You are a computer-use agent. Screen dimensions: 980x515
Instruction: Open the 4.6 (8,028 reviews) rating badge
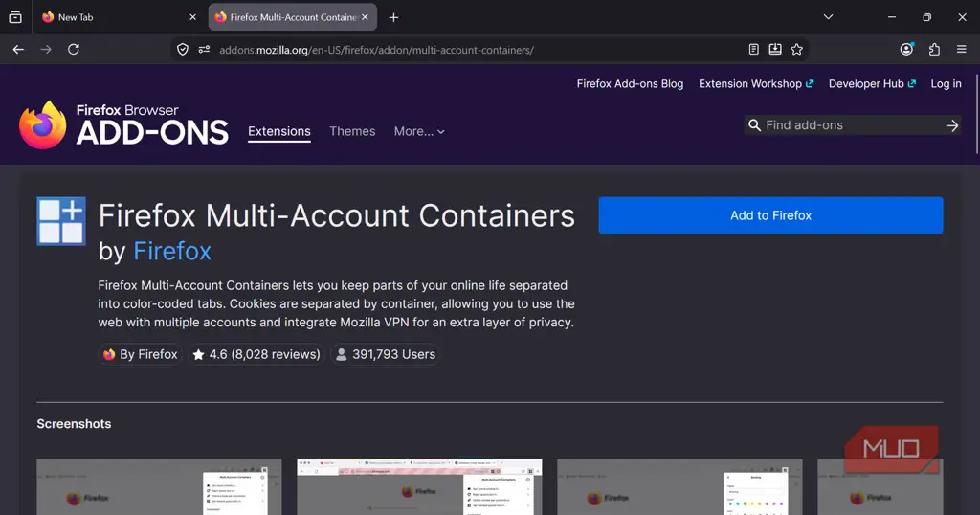(256, 354)
